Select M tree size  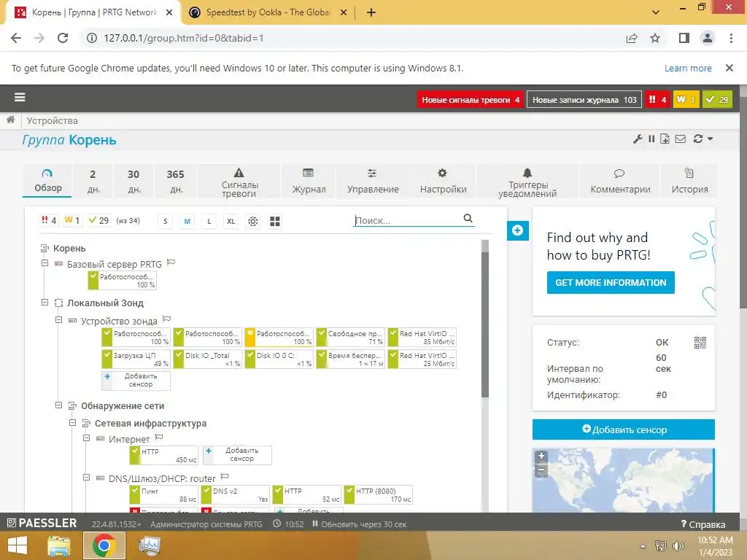point(187,222)
